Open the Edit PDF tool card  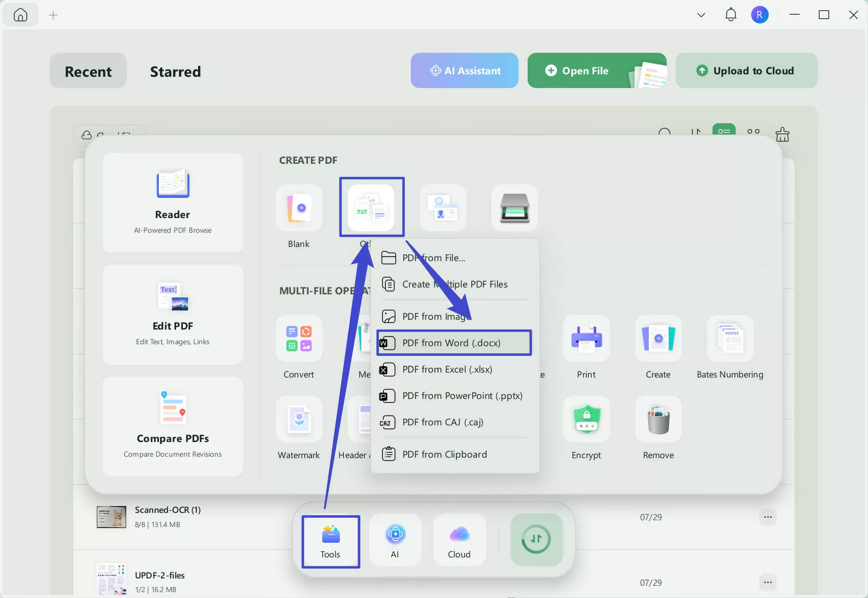[x=173, y=315]
